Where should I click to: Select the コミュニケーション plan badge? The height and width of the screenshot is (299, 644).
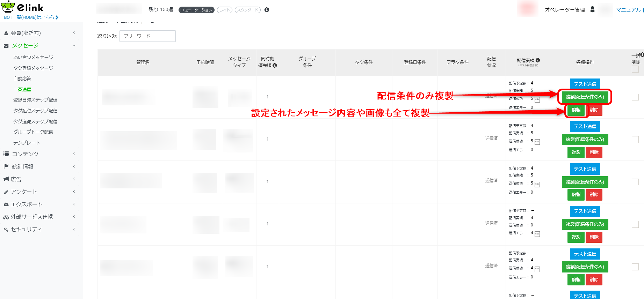pyautogui.click(x=196, y=10)
